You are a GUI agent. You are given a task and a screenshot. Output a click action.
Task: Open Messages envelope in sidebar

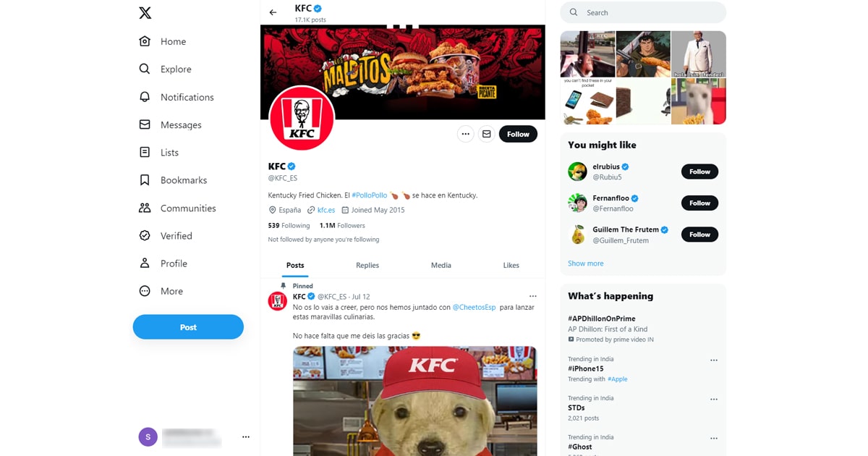tap(145, 124)
